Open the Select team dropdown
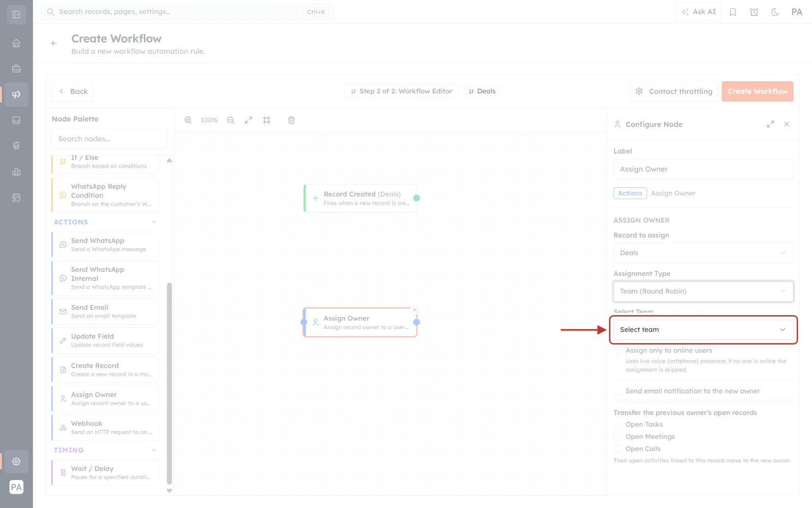 [703, 330]
